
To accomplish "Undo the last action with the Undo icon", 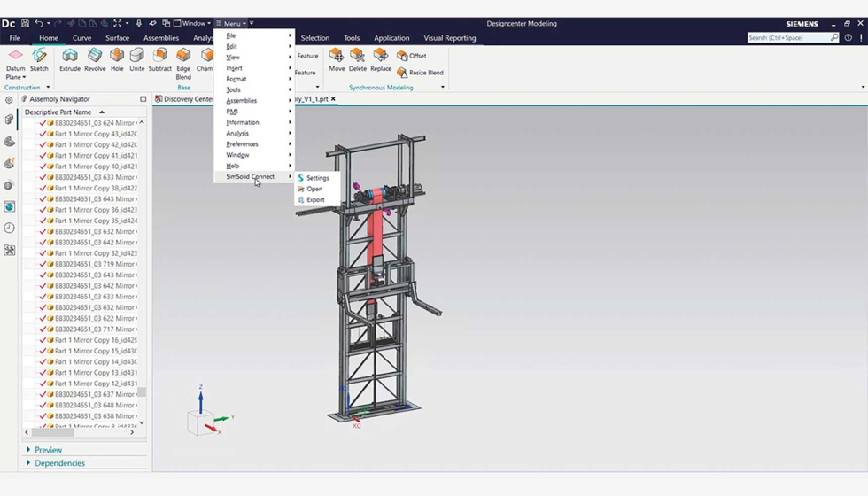I will point(39,23).
